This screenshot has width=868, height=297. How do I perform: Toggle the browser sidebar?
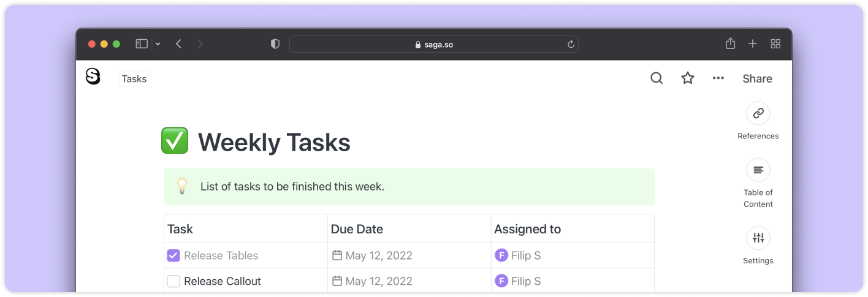(142, 44)
